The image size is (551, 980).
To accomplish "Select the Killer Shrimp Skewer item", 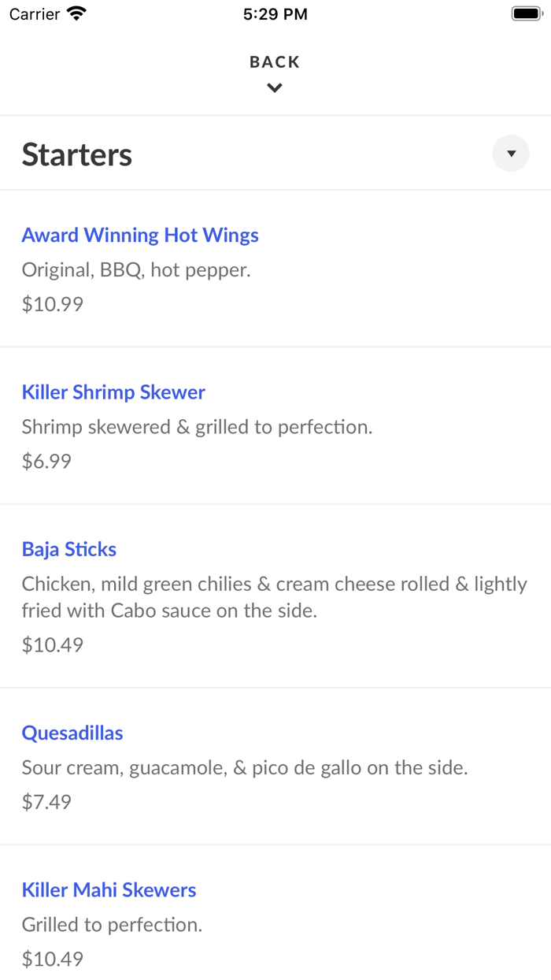I will [x=113, y=392].
